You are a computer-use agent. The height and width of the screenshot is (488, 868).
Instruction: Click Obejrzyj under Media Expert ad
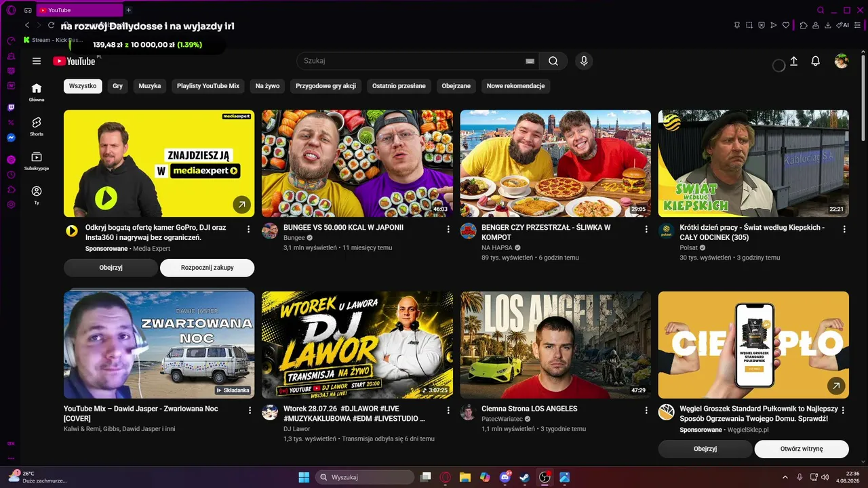111,268
